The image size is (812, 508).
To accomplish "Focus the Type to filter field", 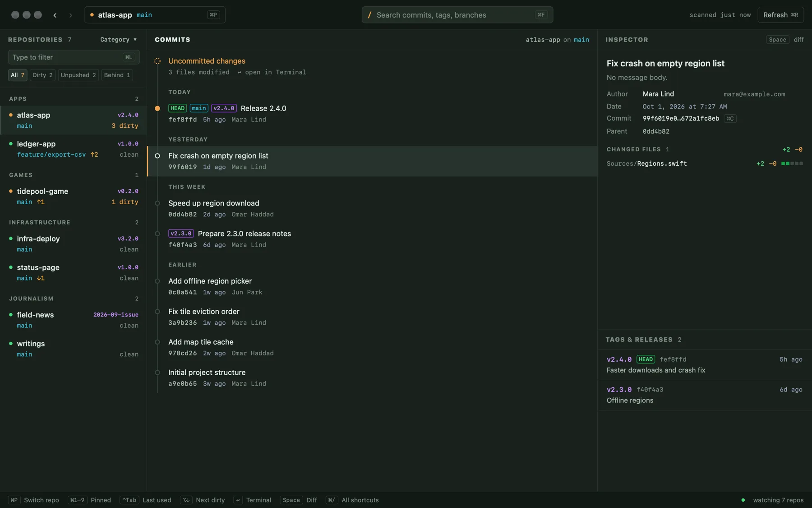I will (74, 57).
